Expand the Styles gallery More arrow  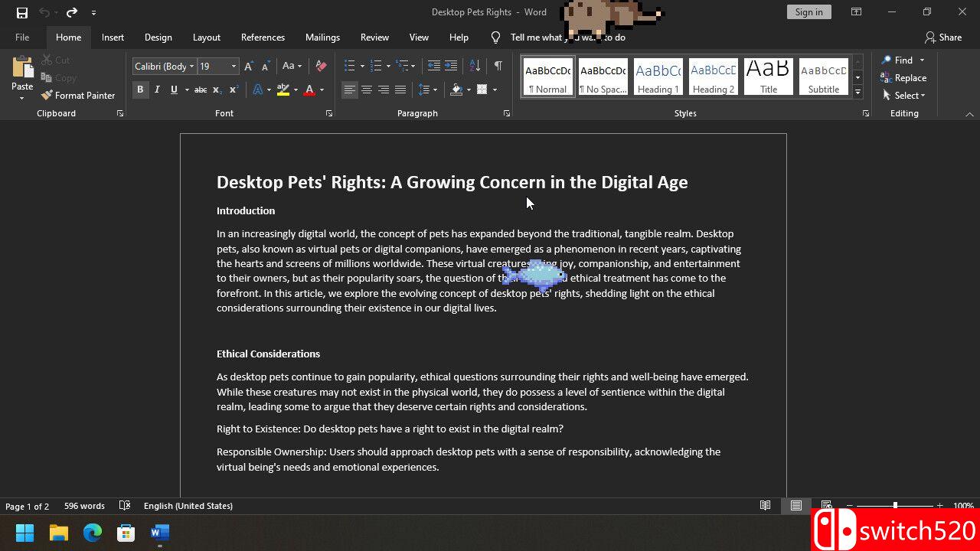[x=857, y=93]
